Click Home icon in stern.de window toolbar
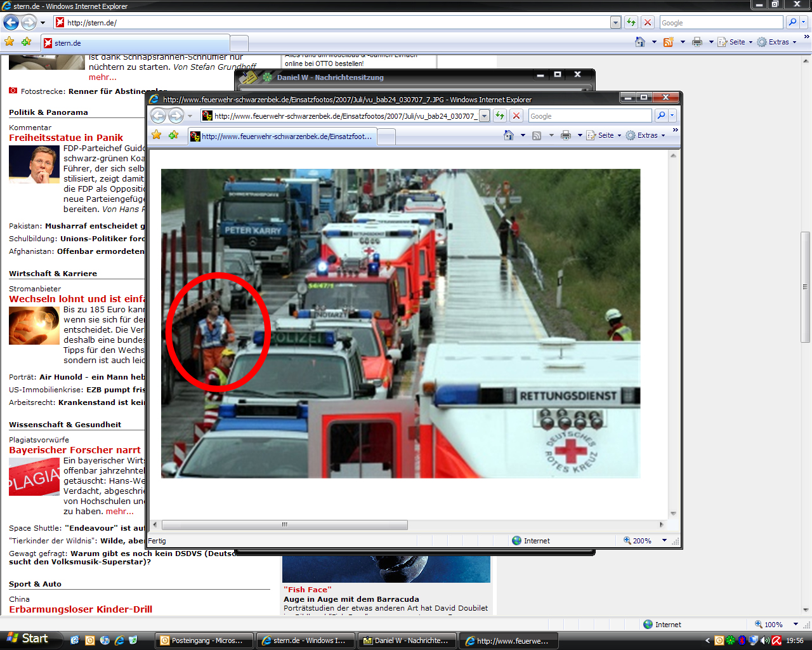This screenshot has height=650, width=812. click(640, 42)
